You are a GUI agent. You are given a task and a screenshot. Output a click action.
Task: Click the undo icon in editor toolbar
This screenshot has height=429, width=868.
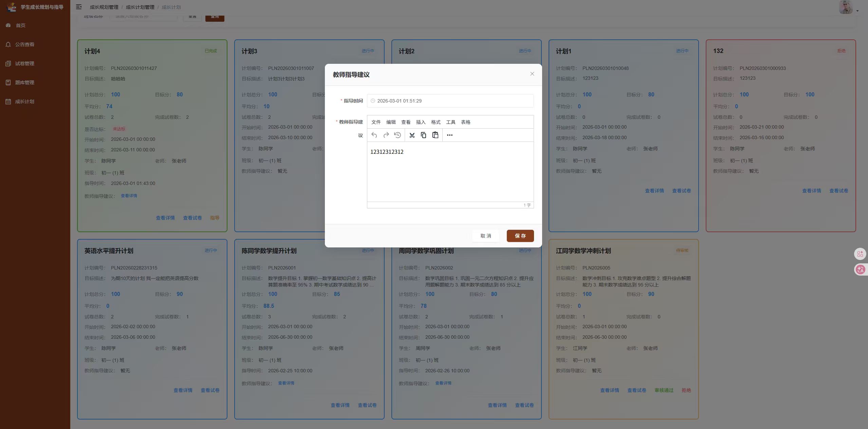click(374, 135)
